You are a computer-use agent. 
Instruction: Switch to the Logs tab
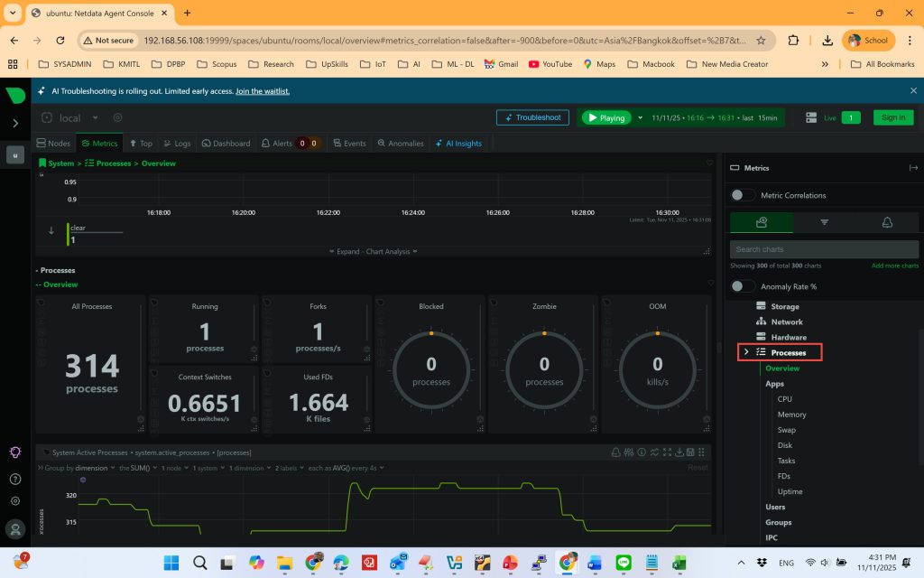176,144
